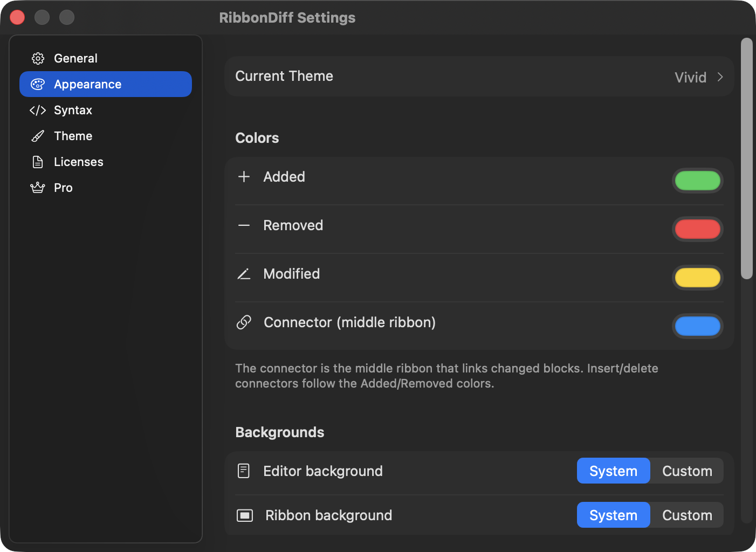The width and height of the screenshot is (756, 552).
Task: Click the connector description text
Action: coord(446,376)
